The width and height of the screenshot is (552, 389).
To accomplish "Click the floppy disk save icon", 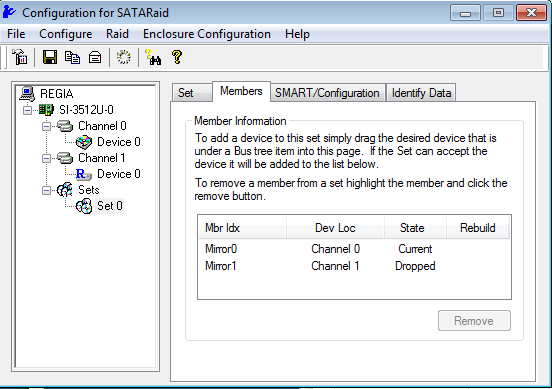I will point(50,57).
